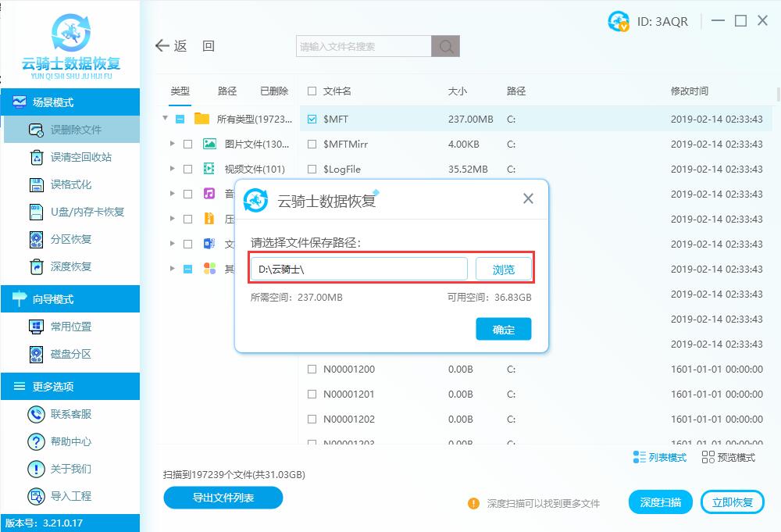Click the save path input field

tap(359, 270)
